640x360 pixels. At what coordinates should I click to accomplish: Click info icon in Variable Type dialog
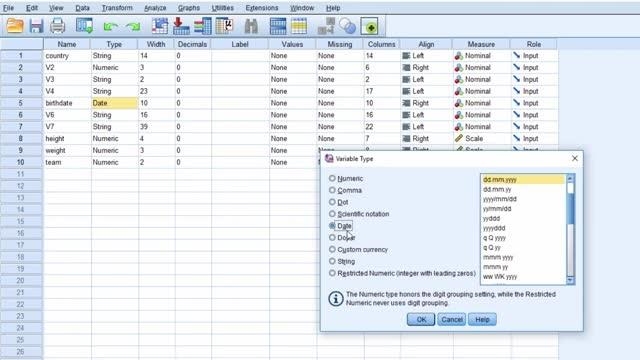click(336, 299)
